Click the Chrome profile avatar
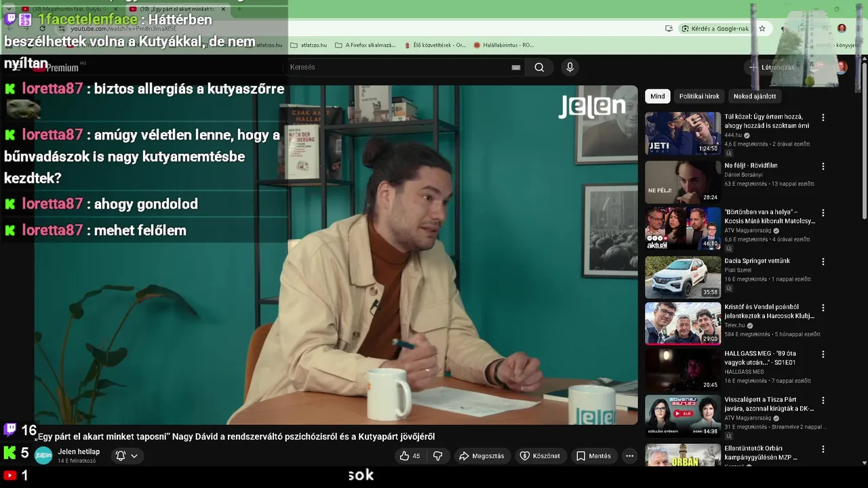Screen dimensions: 868x488 842,28
